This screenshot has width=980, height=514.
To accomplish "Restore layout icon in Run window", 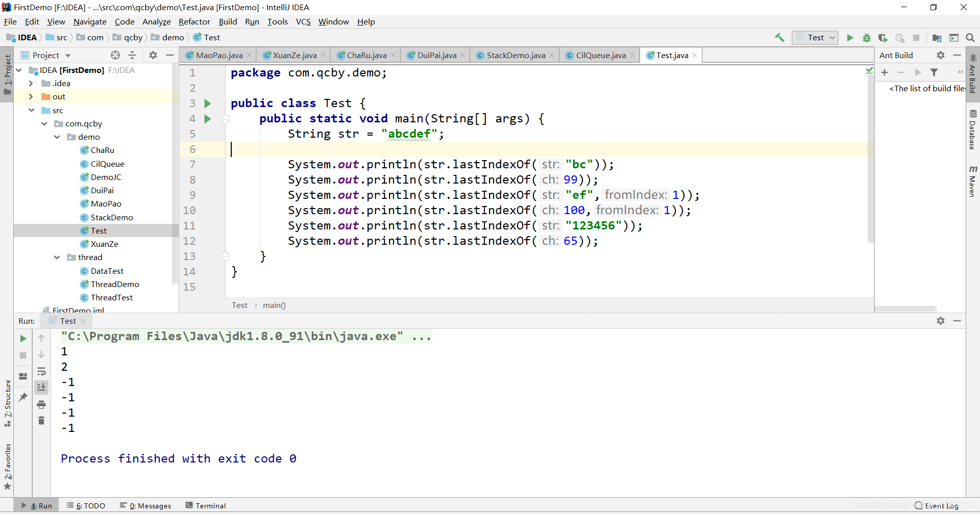I will coord(23,376).
